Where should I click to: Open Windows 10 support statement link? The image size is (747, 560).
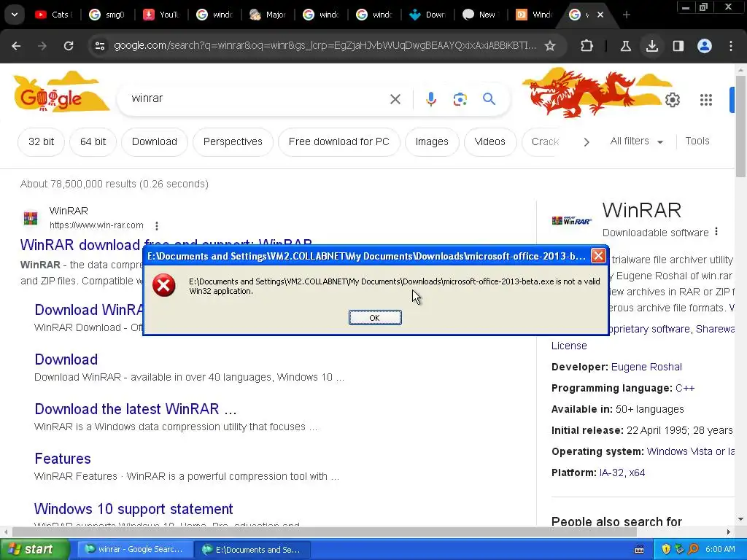[133, 509]
